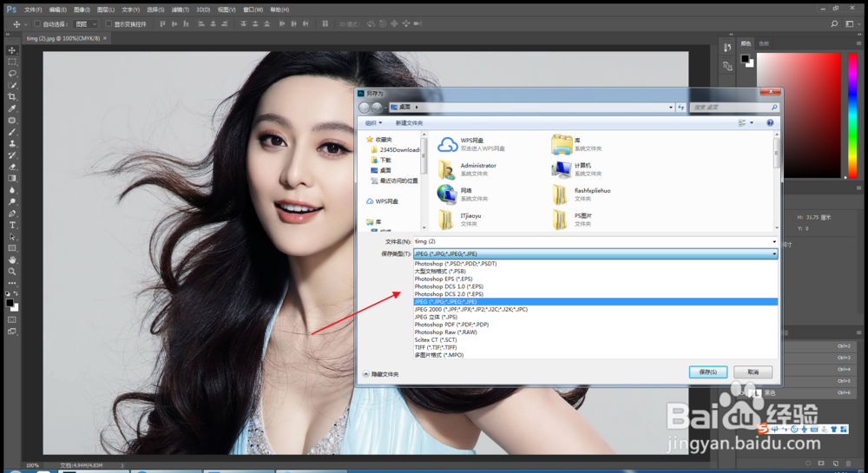Viewport: 868px width, 473px height.
Task: Click the 保存(S) button
Action: (708, 372)
